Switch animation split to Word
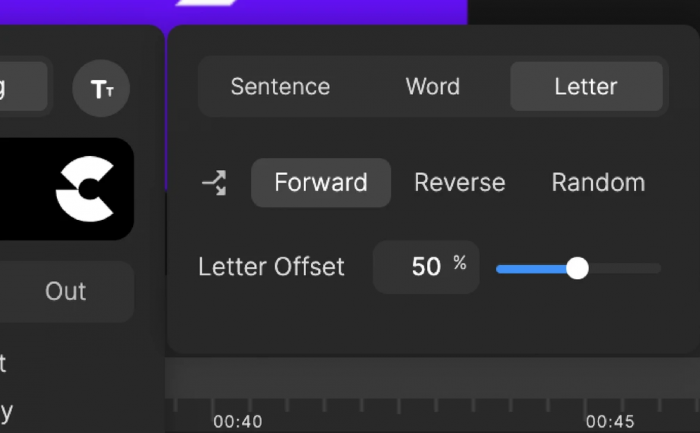Image resolution: width=700 pixels, height=433 pixels. pyautogui.click(x=433, y=87)
